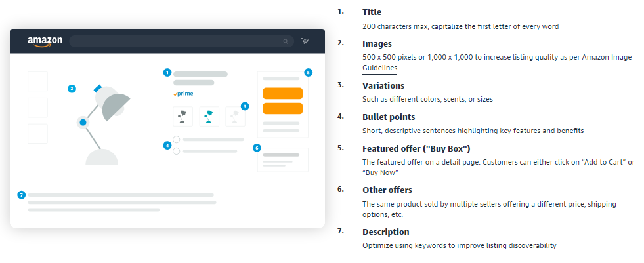This screenshot has height=263, width=644.
Task: Click the prime badge under the title
Action: tap(183, 94)
